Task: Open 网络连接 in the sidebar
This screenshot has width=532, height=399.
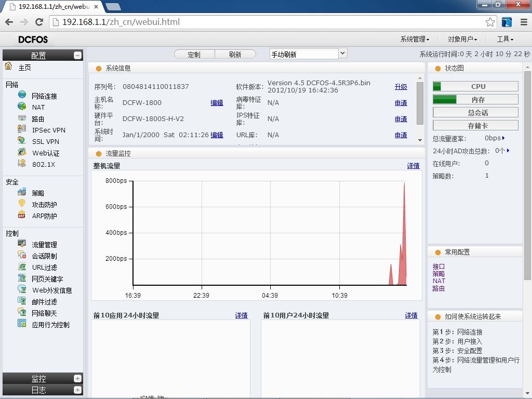Action: click(x=45, y=96)
